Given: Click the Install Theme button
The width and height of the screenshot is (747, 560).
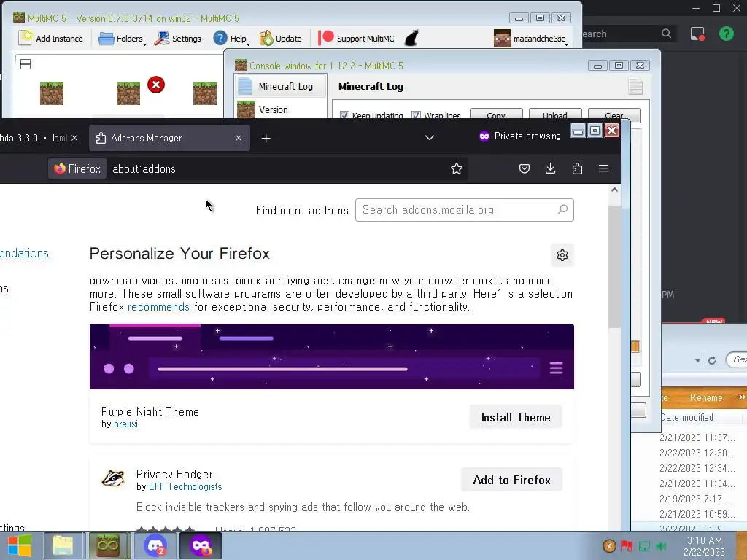Looking at the screenshot, I should click(x=516, y=418).
